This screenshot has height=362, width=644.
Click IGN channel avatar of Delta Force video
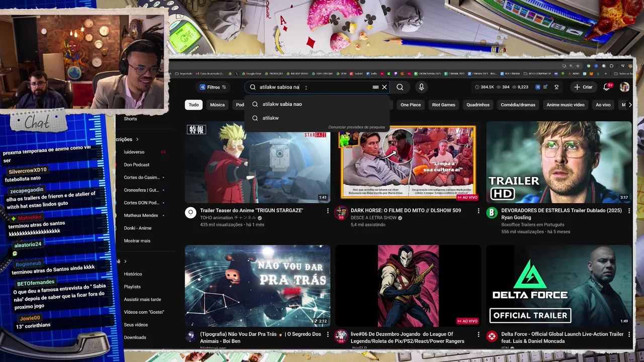[x=492, y=336]
